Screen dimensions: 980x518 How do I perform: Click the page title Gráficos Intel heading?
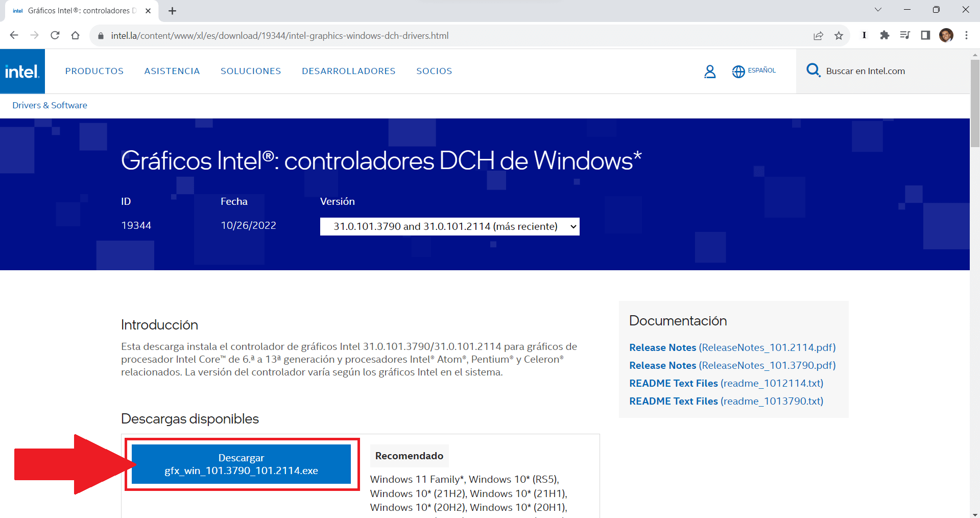point(381,161)
